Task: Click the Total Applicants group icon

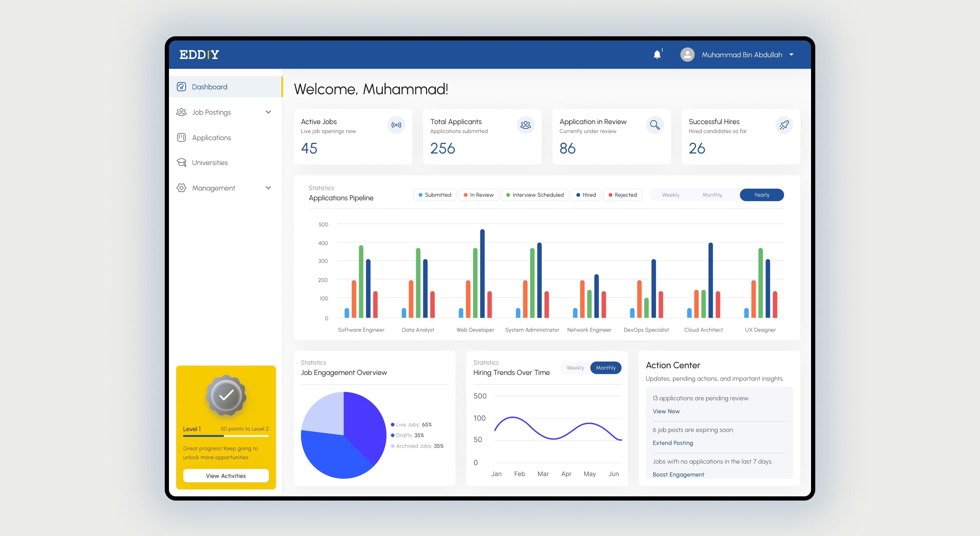Action: (x=525, y=125)
